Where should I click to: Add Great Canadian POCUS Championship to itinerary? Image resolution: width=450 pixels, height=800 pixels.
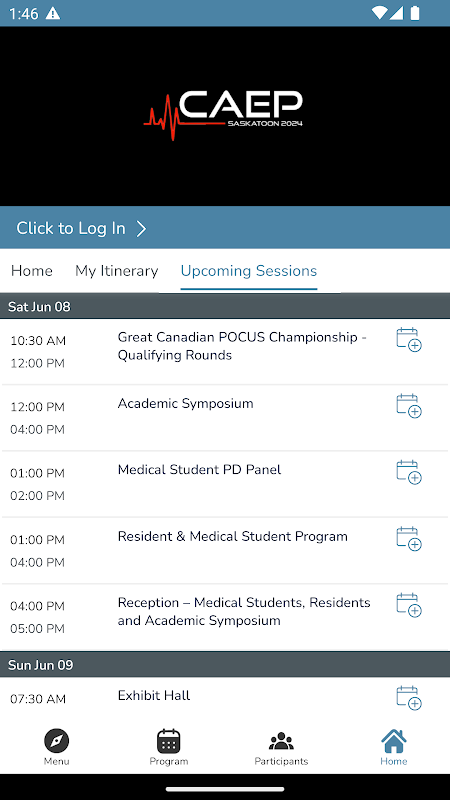pyautogui.click(x=409, y=340)
